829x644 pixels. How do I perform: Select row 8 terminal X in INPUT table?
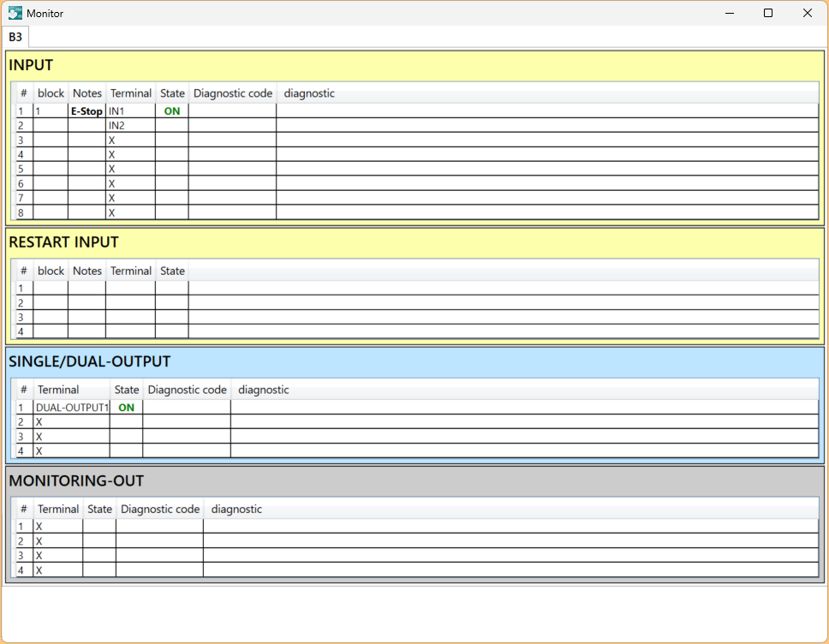[130, 212]
